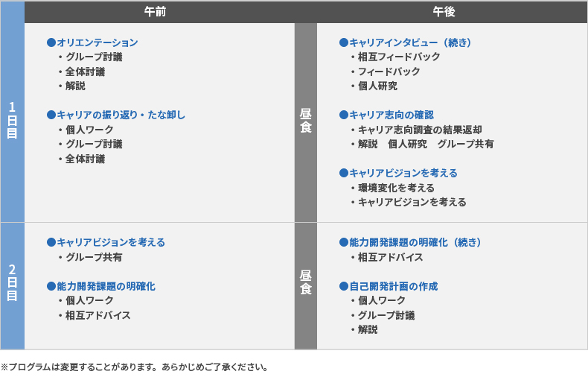Click the 午前 column header
The width and height of the screenshot is (588, 380).
159,11
